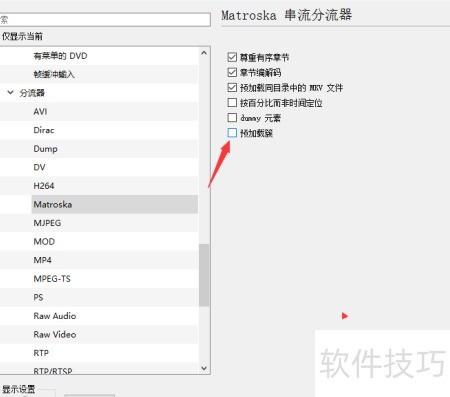Click the tree list scrollbar thumb
The image size is (450, 397).
pos(204,275)
